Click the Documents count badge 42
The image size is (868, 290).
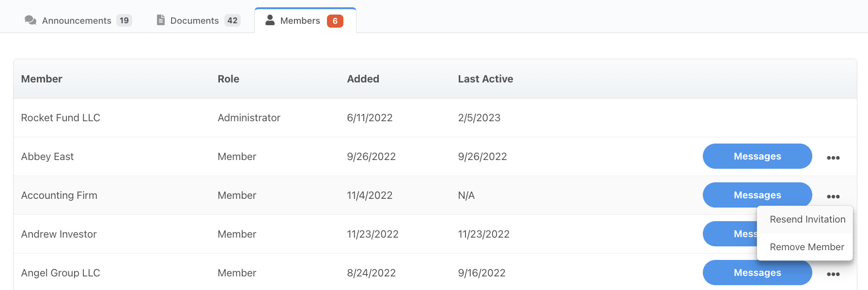tap(232, 20)
